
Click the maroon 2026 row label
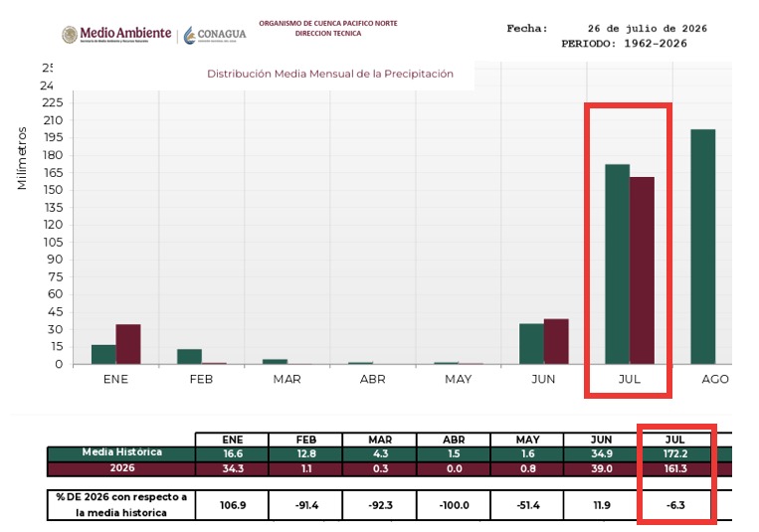click(x=121, y=468)
